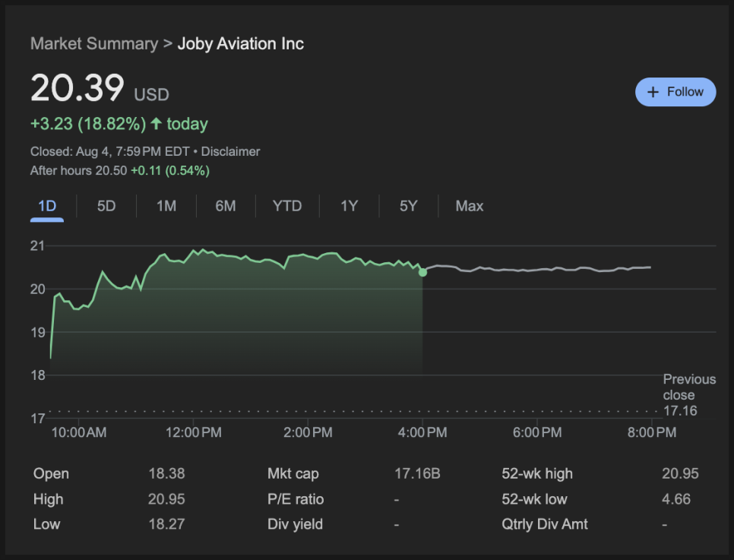Click the 10:00 AM axis label
The height and width of the screenshot is (560, 734).
coord(79,432)
